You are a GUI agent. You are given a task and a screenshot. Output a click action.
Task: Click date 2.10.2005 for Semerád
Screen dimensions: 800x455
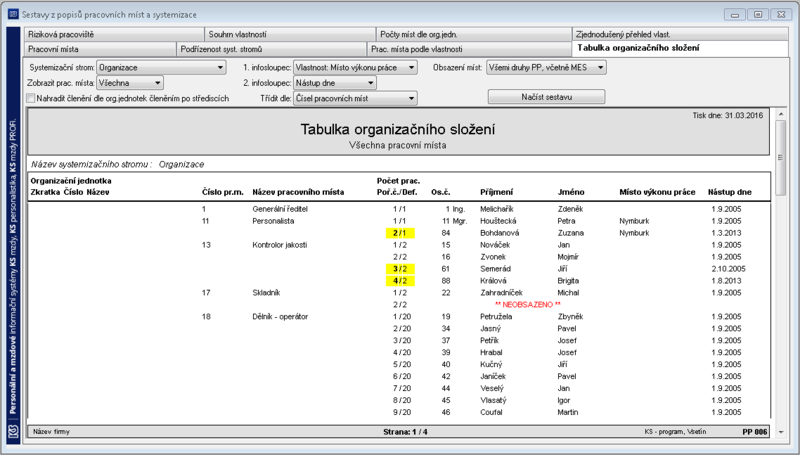[x=728, y=269]
